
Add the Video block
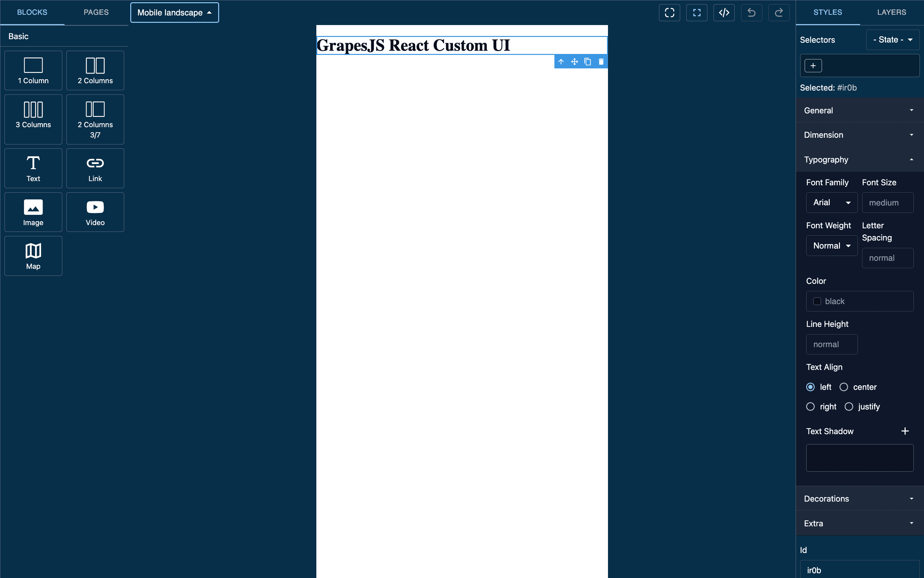coord(95,212)
